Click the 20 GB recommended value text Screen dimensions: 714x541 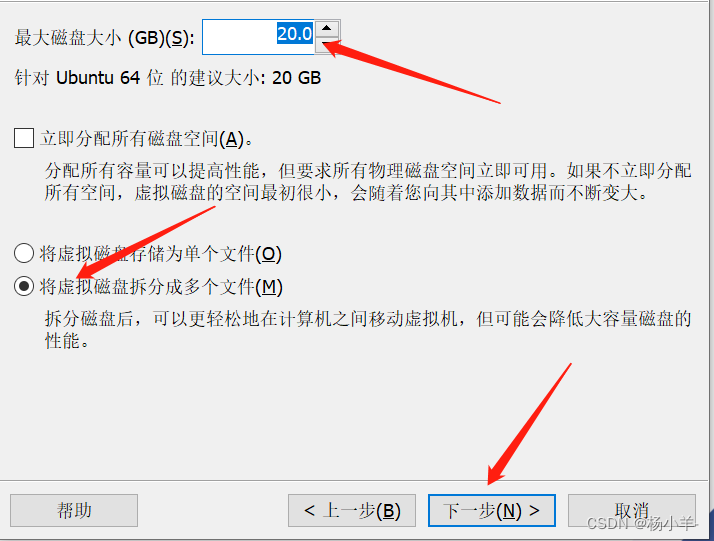296,78
